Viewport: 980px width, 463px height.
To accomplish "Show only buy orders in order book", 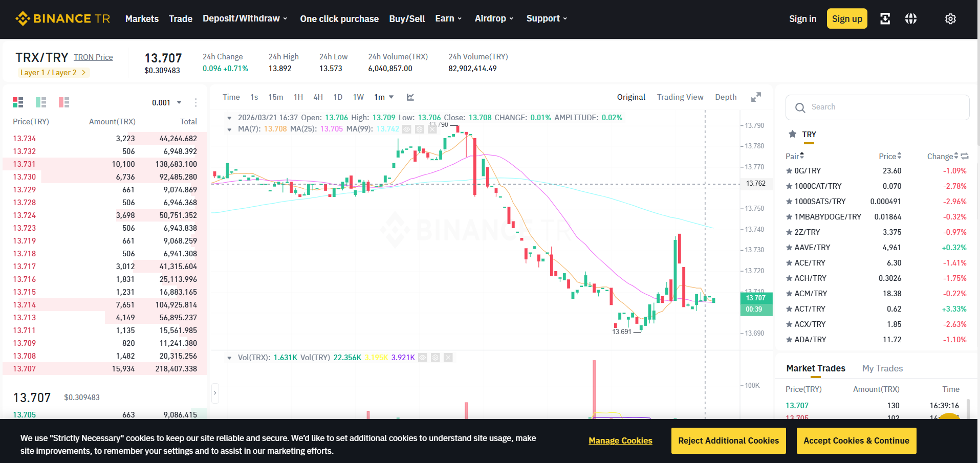I will 41,102.
